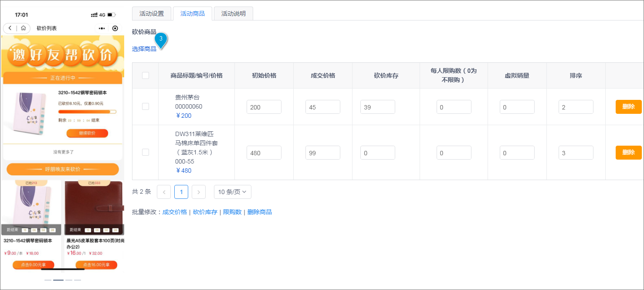
Task: Go to previous page arrow
Action: point(164,192)
